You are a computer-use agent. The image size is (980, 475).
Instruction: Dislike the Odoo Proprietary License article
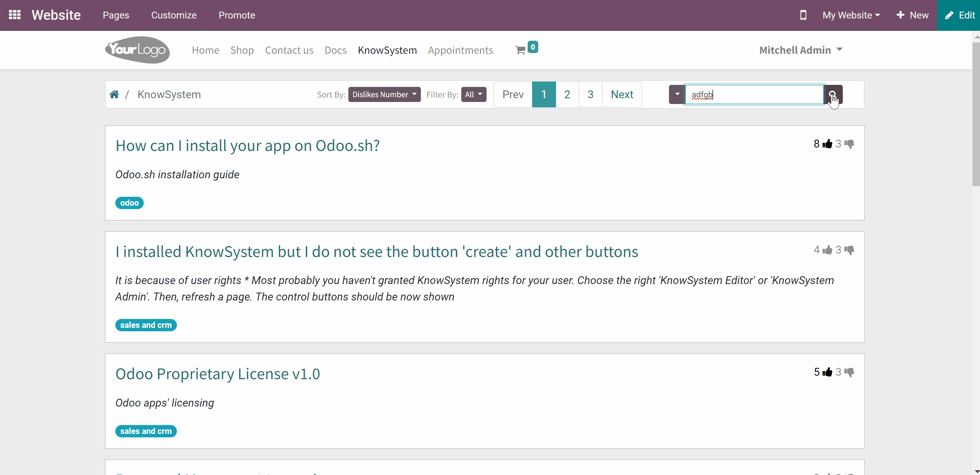(849, 372)
